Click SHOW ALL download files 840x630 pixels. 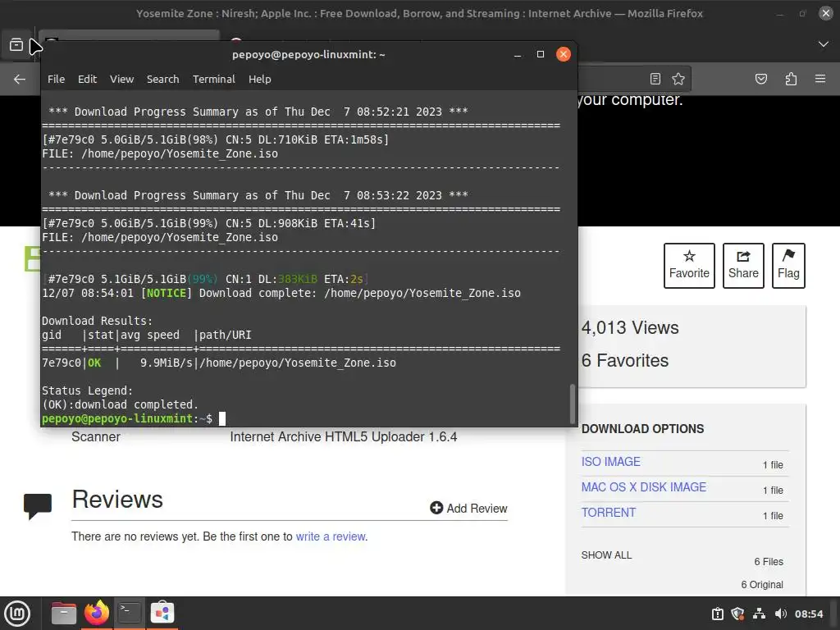606,555
